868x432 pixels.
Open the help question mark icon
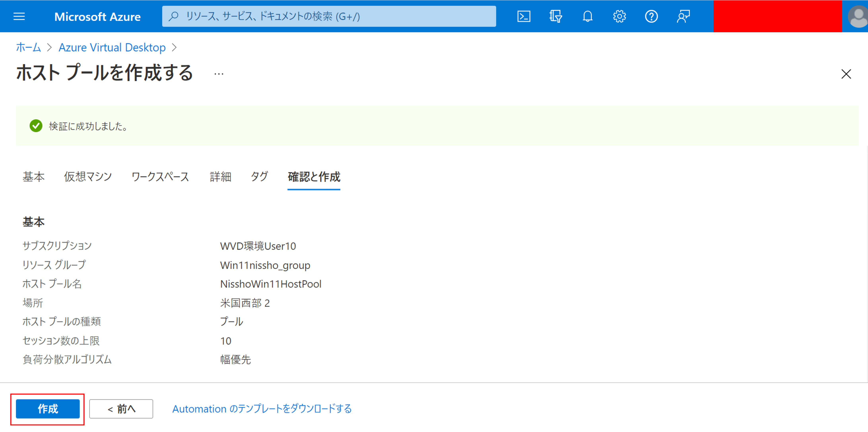651,16
